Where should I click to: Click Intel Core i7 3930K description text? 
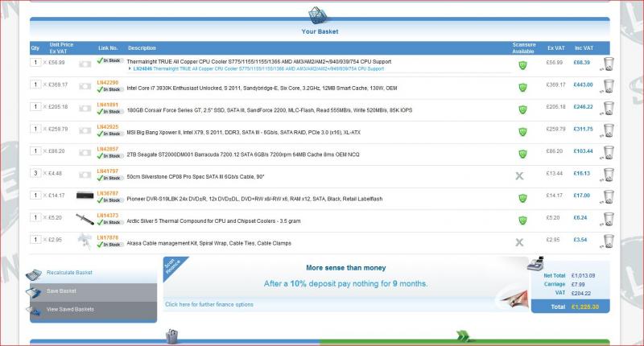[x=262, y=88]
